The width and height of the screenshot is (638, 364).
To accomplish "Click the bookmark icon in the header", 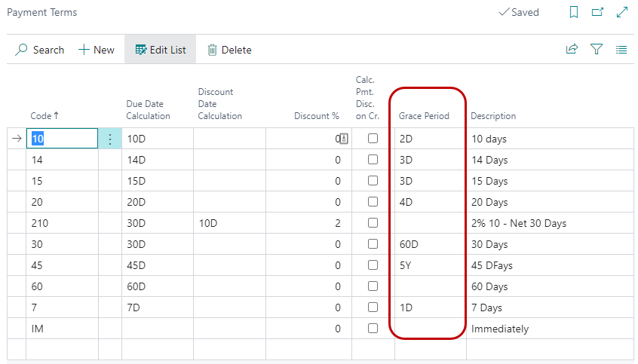I will (x=574, y=12).
